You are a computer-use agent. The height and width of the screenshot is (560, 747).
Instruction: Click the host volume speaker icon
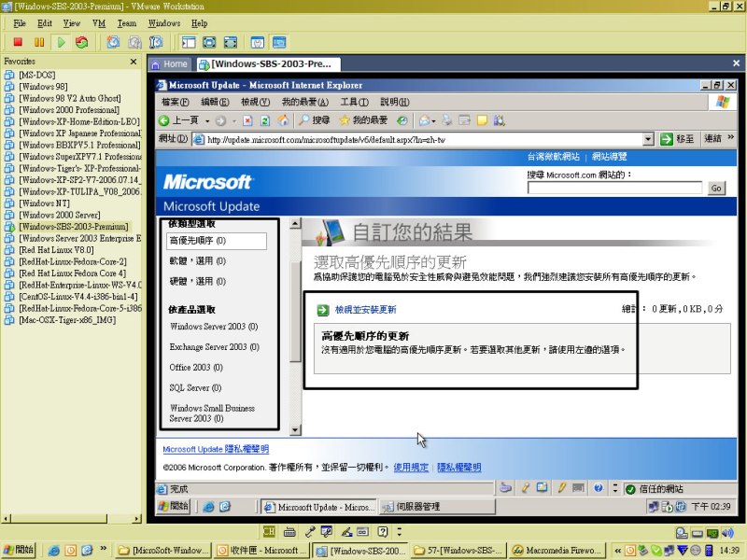[727, 533]
